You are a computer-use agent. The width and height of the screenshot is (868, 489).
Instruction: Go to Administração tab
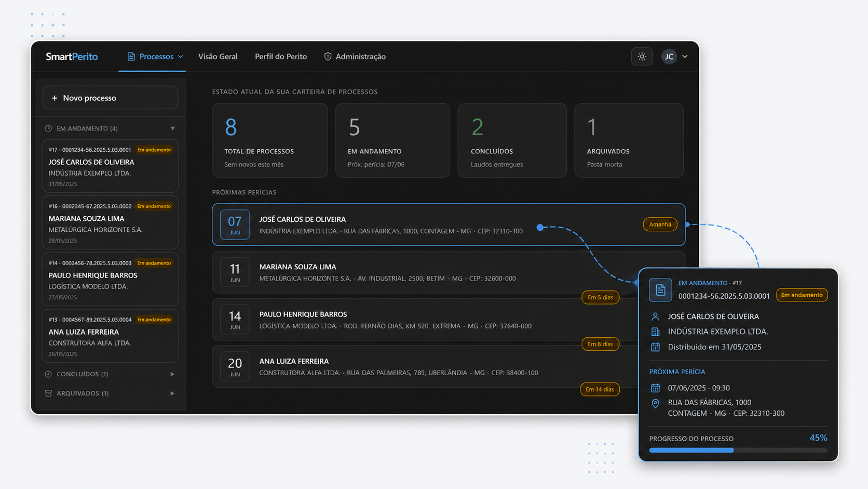click(x=355, y=57)
